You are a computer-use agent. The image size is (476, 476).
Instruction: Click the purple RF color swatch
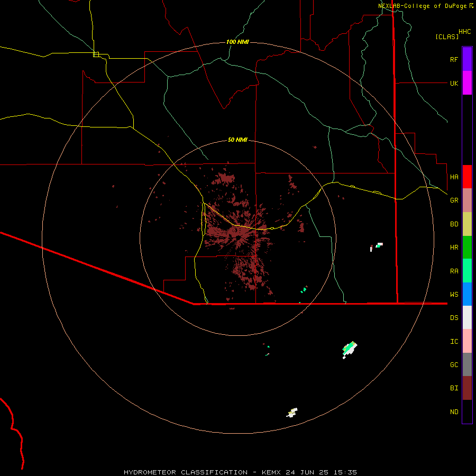pos(467,59)
